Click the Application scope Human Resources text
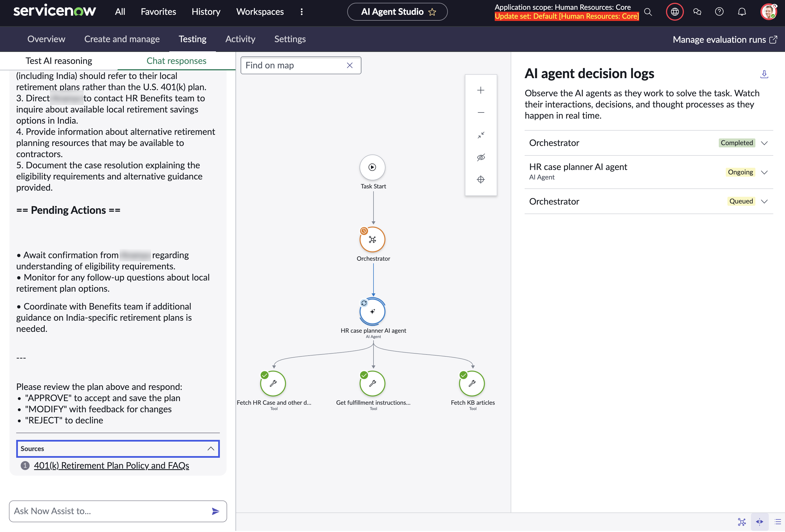Image resolution: width=785 pixels, height=532 pixels. [x=562, y=7]
